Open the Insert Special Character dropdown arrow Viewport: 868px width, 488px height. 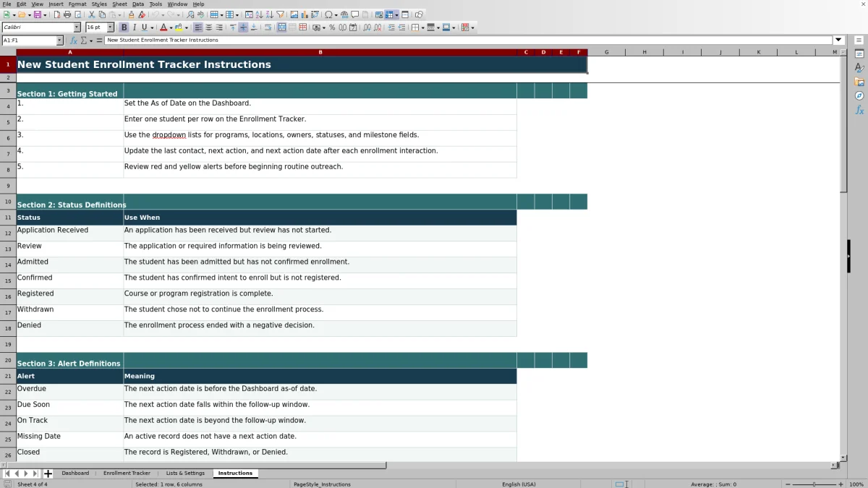point(336,14)
